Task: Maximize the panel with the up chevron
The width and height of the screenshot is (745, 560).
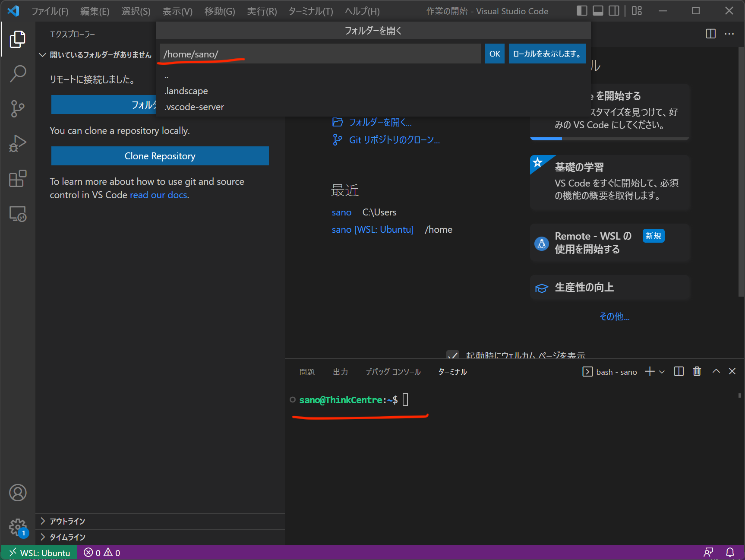Action: tap(716, 371)
